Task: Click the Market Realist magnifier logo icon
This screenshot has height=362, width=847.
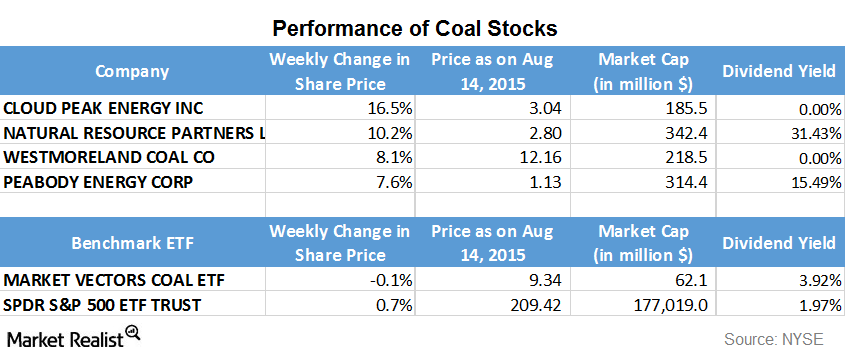Action: coord(133,333)
